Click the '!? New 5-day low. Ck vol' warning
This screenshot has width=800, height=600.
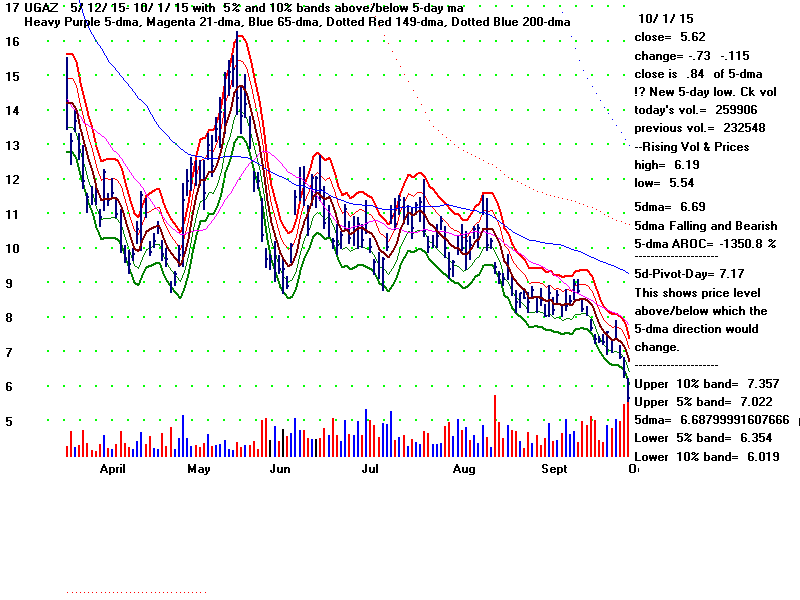point(705,92)
